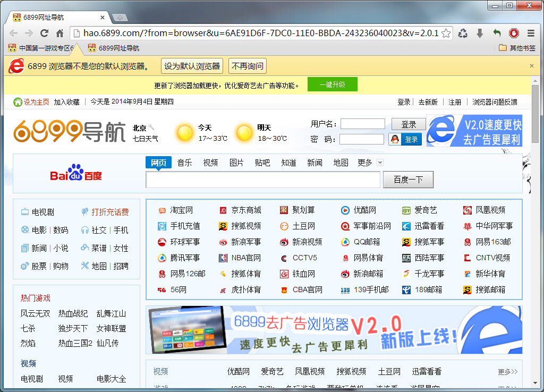Open the browser downloads arrow icon
The height and width of the screenshot is (392, 544).
[x=480, y=33]
